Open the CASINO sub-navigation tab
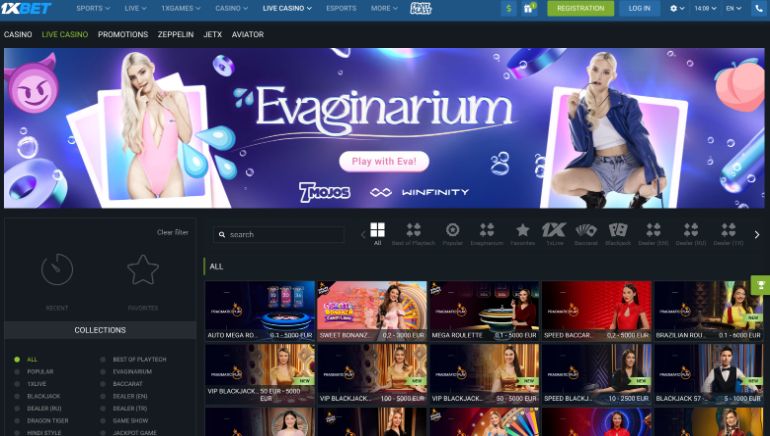The image size is (770, 436). (x=18, y=34)
